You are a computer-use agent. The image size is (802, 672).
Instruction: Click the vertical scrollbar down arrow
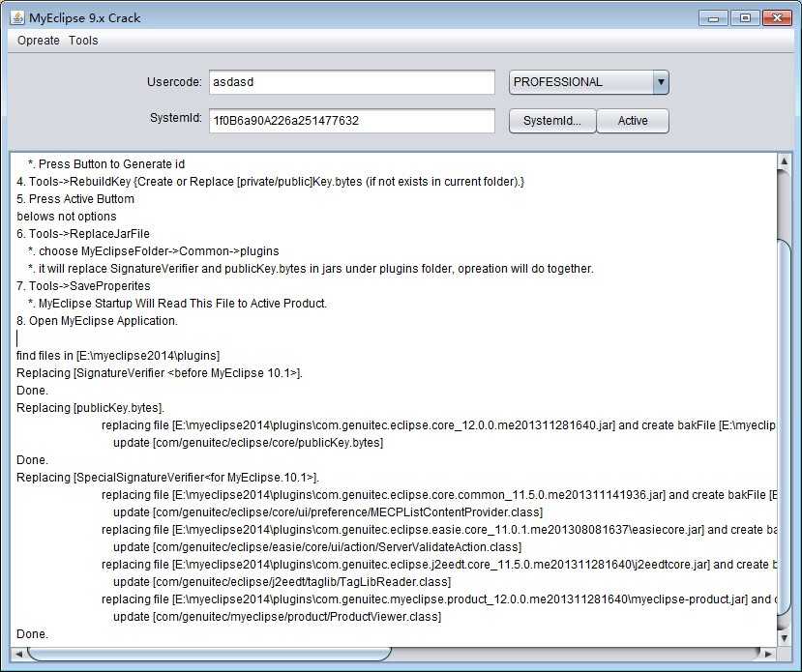pos(784,638)
